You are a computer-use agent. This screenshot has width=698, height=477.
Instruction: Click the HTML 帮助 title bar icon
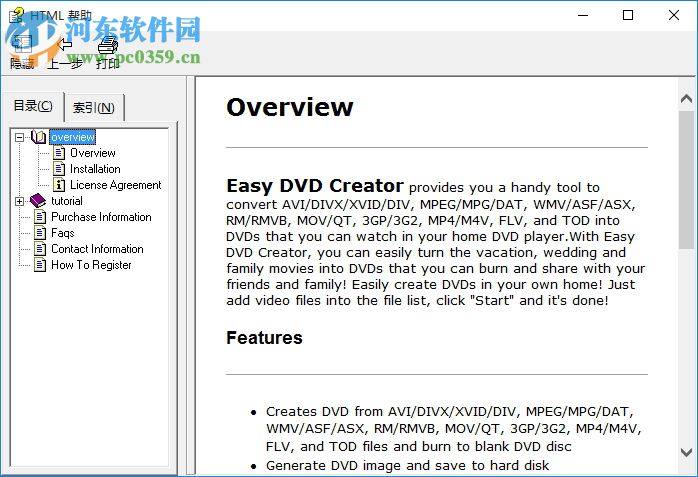pyautogui.click(x=16, y=15)
